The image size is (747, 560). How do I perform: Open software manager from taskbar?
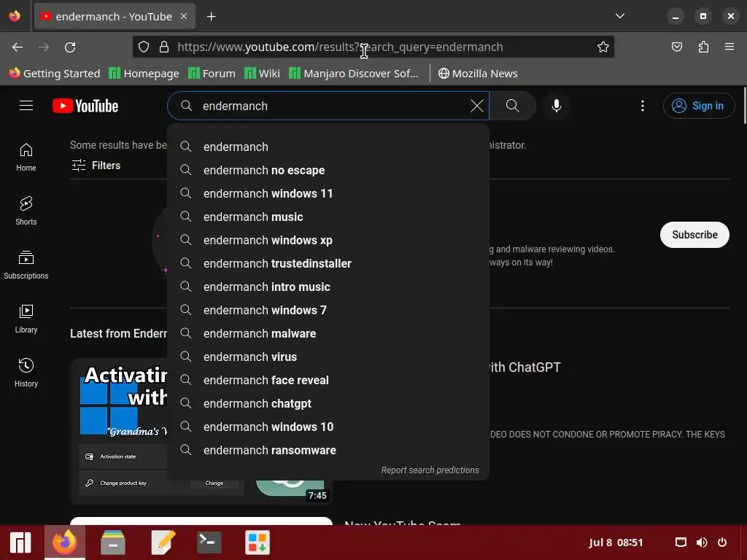[x=258, y=542]
